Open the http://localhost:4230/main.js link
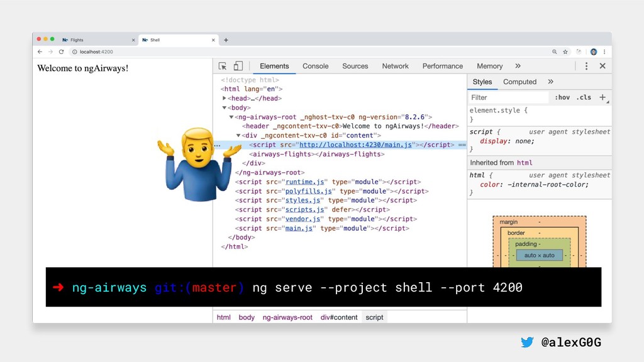644x362 pixels. tap(355, 145)
